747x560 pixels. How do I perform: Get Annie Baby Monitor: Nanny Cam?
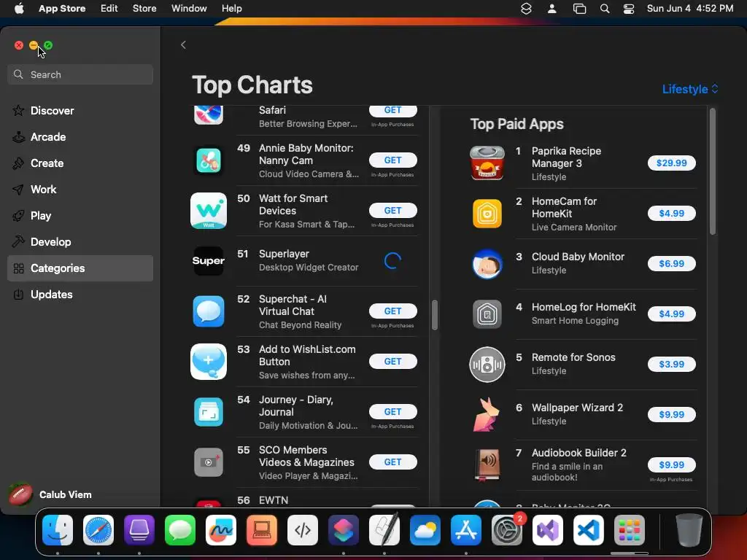click(392, 160)
